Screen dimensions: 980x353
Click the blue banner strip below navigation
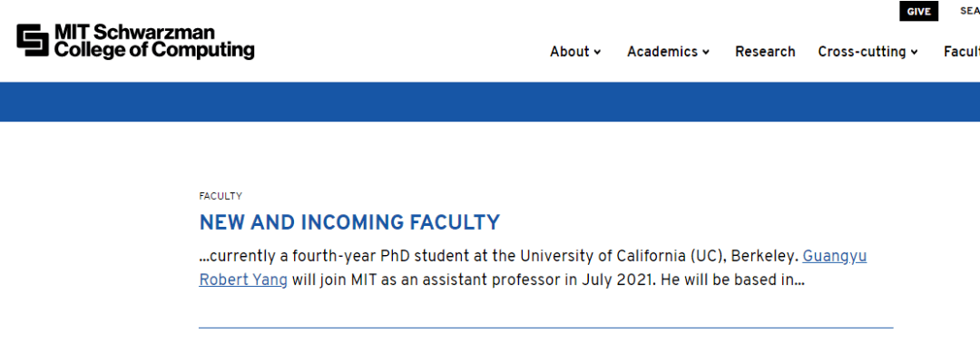[490, 102]
